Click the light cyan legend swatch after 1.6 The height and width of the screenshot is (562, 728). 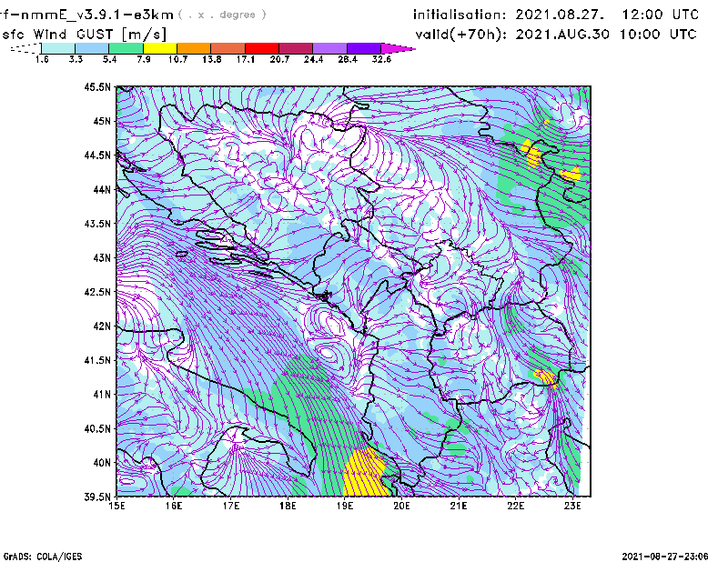58,48
